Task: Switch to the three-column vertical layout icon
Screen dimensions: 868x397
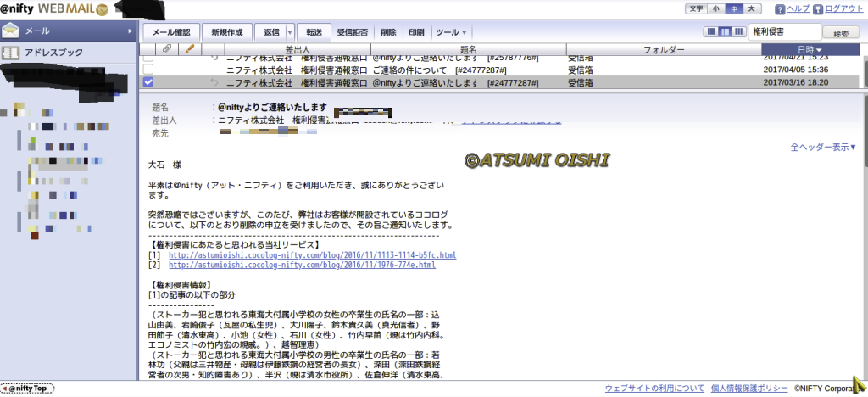Action: (x=739, y=32)
